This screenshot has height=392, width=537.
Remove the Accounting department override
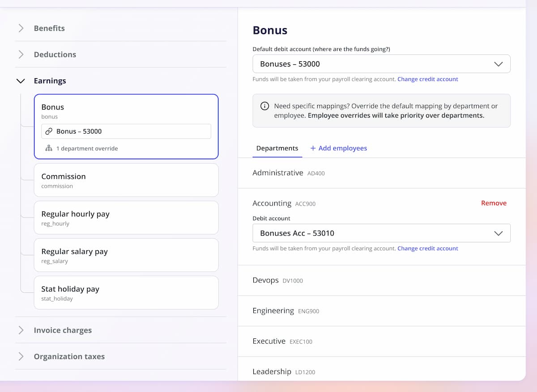click(x=494, y=203)
